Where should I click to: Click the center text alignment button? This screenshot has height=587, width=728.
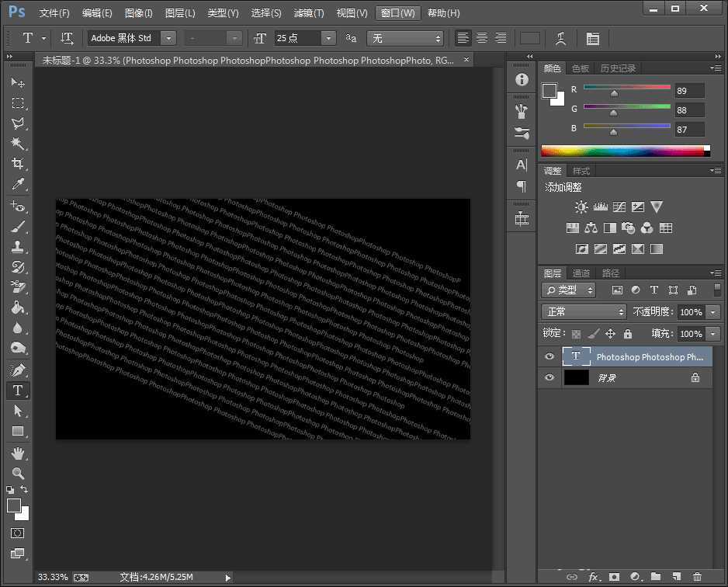coord(480,37)
